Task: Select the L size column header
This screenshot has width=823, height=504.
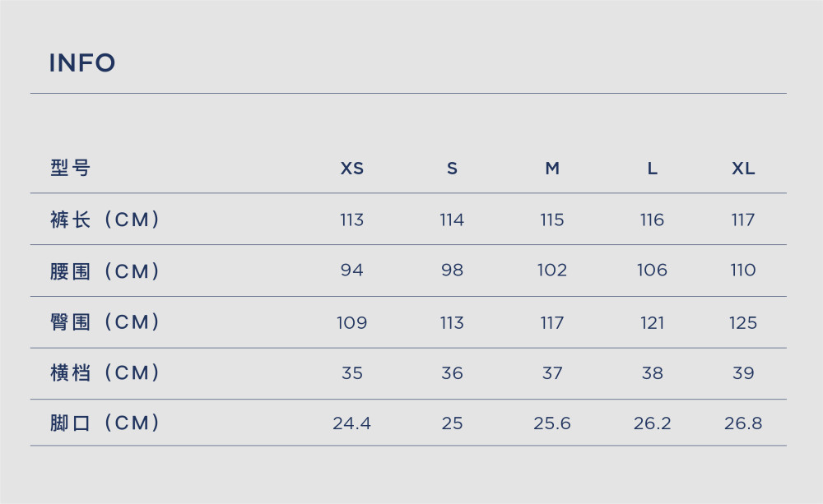Action: pyautogui.click(x=652, y=169)
